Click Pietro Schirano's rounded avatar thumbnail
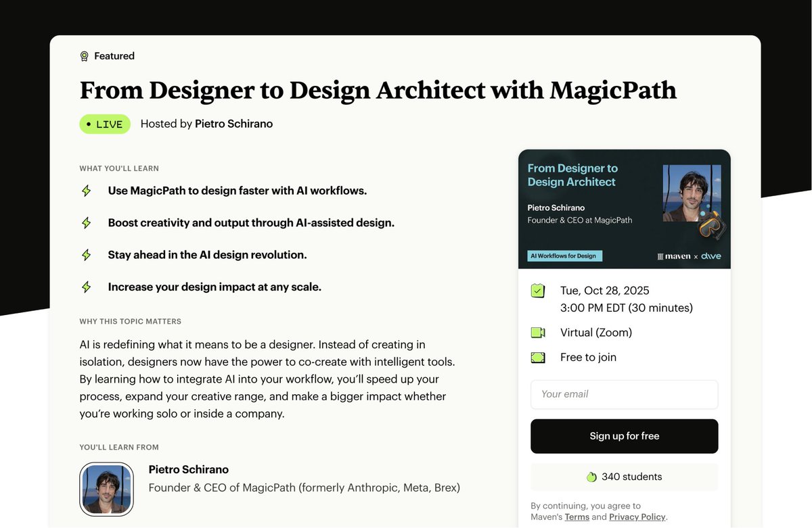This screenshot has height=528, width=812. tap(106, 489)
